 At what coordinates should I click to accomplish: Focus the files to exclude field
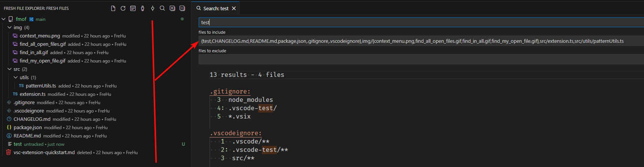point(421,59)
